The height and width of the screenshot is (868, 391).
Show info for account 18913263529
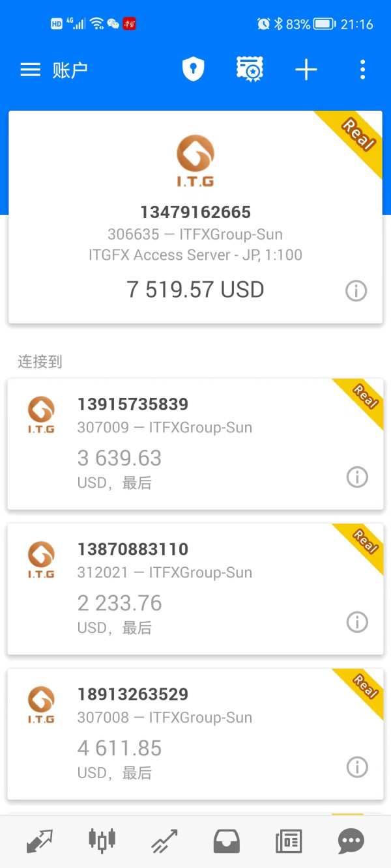356,767
